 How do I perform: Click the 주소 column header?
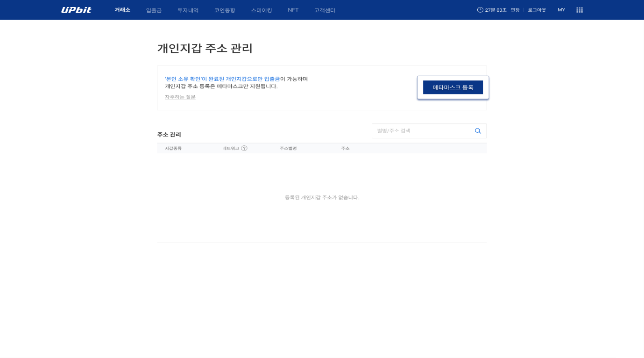coord(345,148)
